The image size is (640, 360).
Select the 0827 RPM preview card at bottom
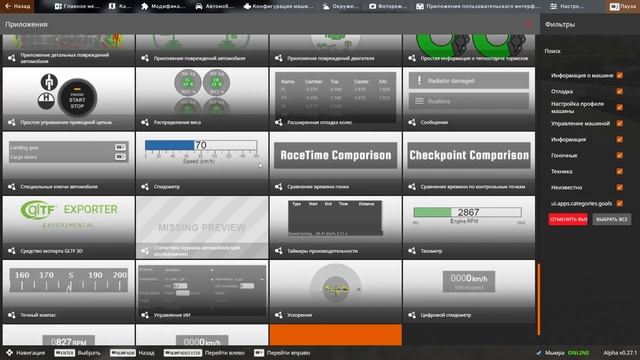(x=69, y=335)
